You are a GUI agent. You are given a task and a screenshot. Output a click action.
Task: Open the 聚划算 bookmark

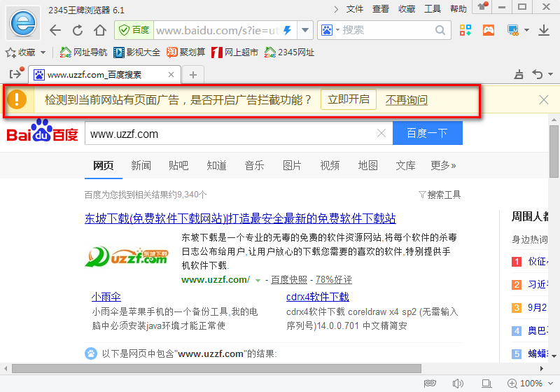tap(185, 52)
